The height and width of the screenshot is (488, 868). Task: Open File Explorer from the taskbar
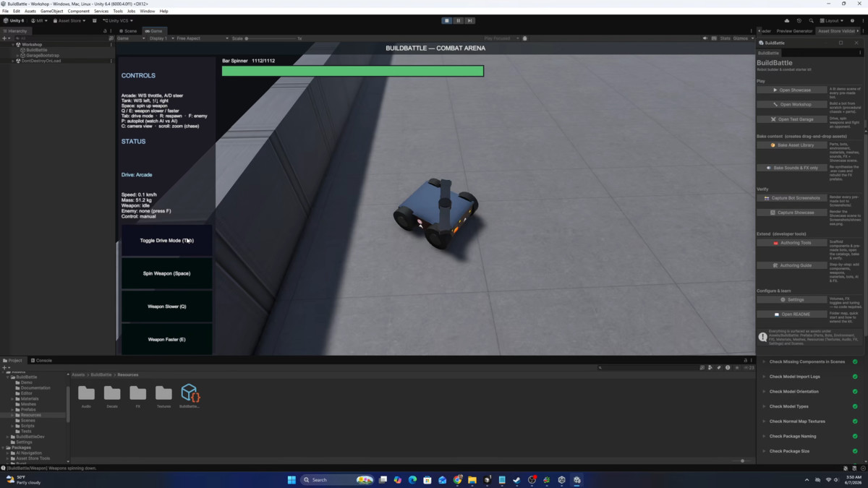pos(472,480)
